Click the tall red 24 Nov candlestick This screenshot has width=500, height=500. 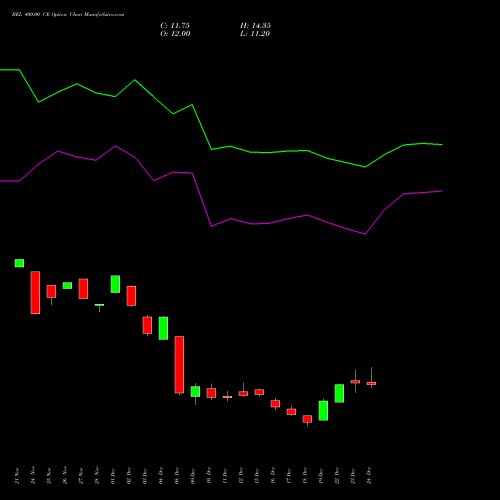[35, 292]
